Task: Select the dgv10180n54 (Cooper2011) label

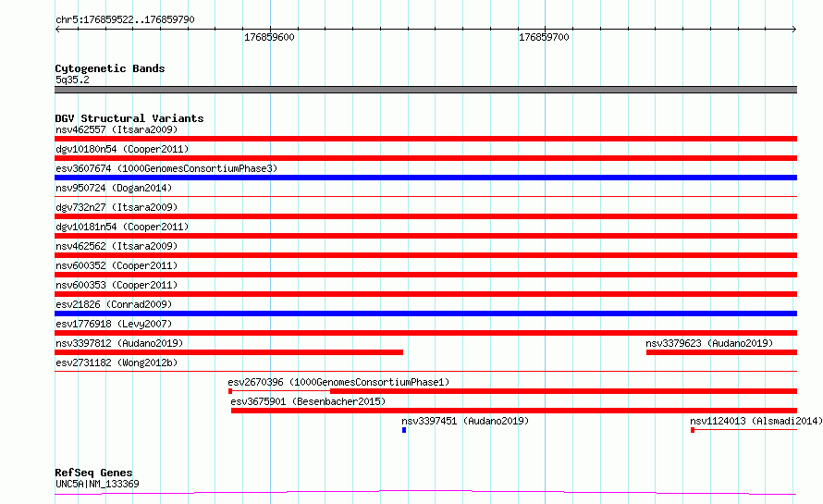Action: 122,149
